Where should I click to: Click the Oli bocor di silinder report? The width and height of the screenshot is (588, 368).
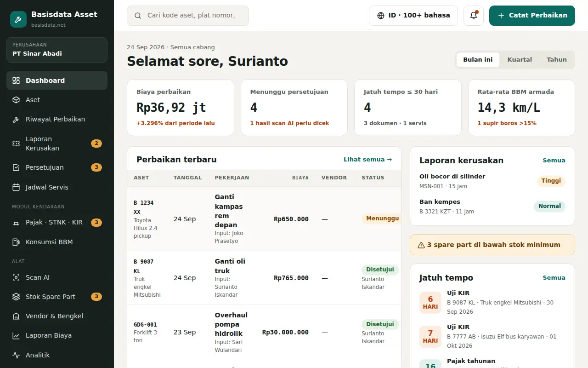pos(492,181)
